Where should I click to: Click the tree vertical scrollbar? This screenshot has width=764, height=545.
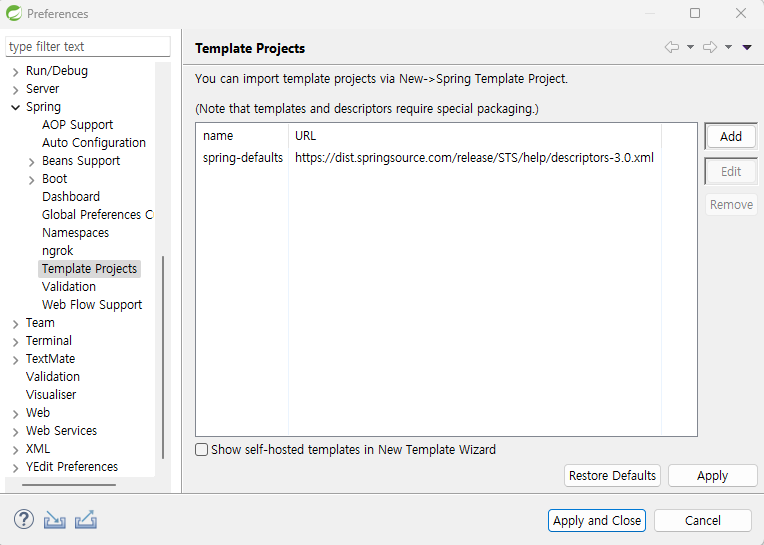click(x=163, y=357)
